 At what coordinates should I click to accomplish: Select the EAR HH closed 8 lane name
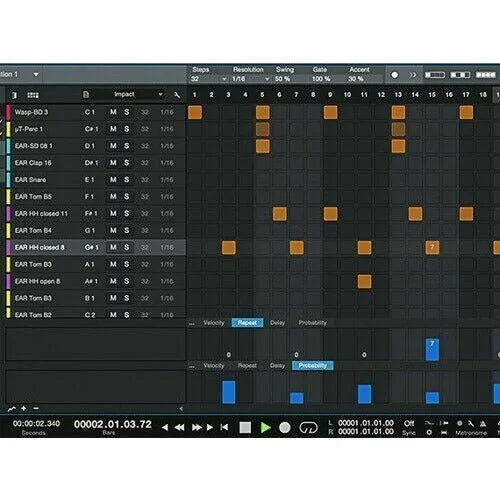pos(39,247)
